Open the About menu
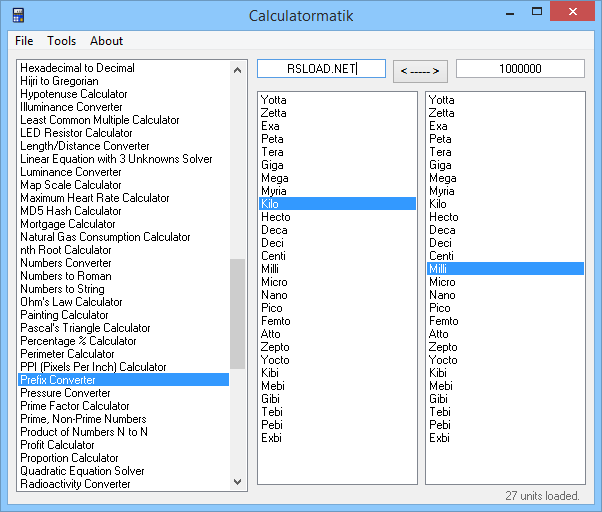The image size is (602, 512). point(106,41)
